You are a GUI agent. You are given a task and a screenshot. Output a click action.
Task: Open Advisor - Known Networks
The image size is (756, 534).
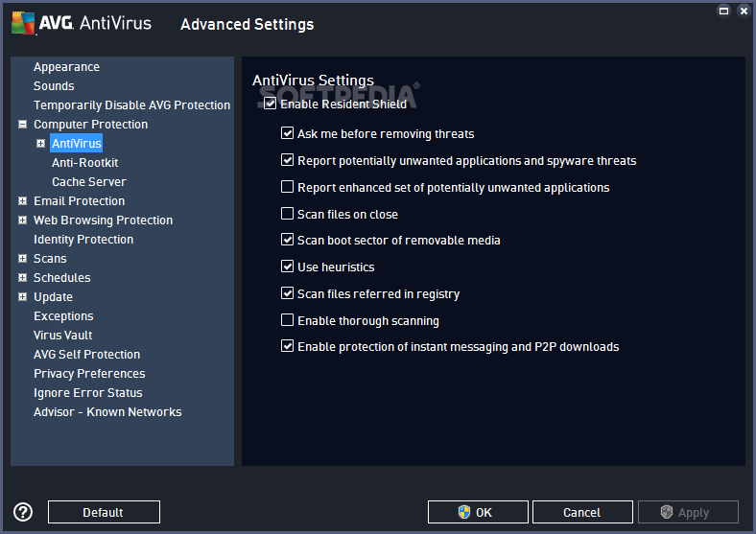pos(107,412)
